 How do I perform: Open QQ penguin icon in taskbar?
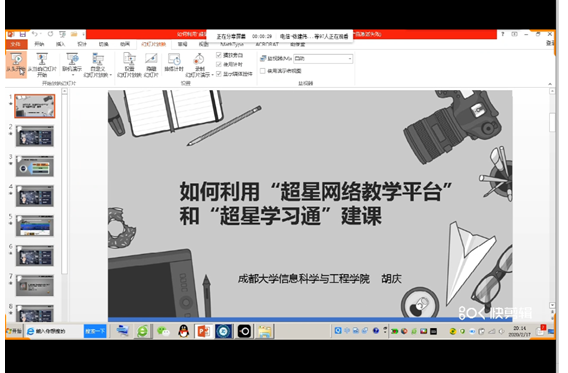[184, 331]
